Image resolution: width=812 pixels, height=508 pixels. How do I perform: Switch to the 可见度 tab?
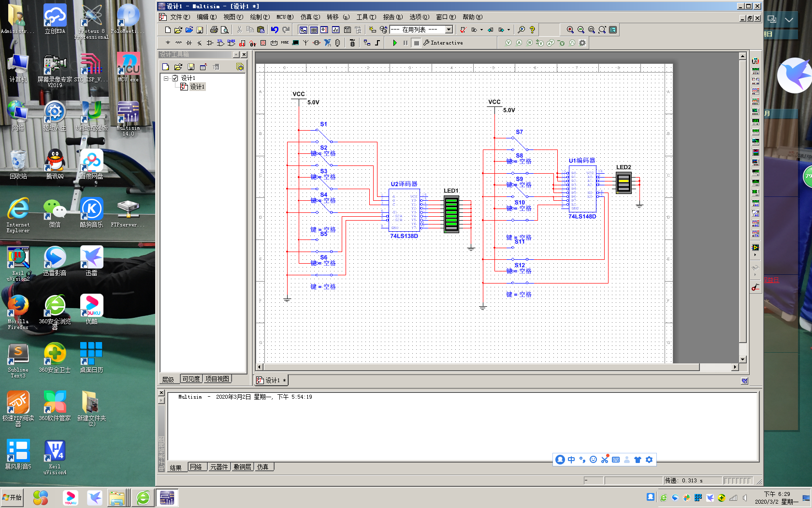191,379
